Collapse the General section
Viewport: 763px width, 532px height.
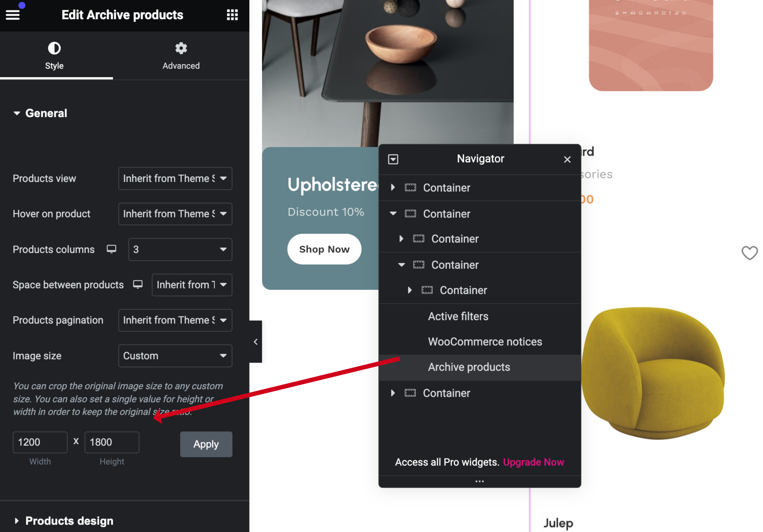tap(40, 113)
